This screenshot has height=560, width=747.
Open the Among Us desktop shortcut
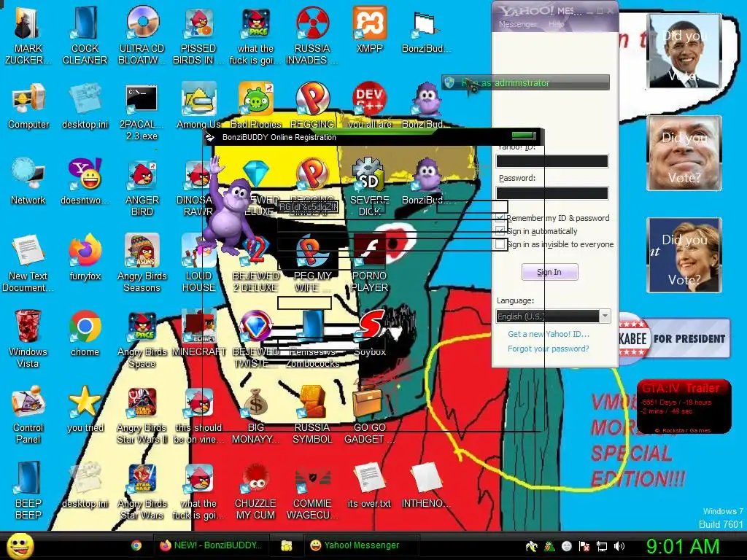(x=198, y=106)
